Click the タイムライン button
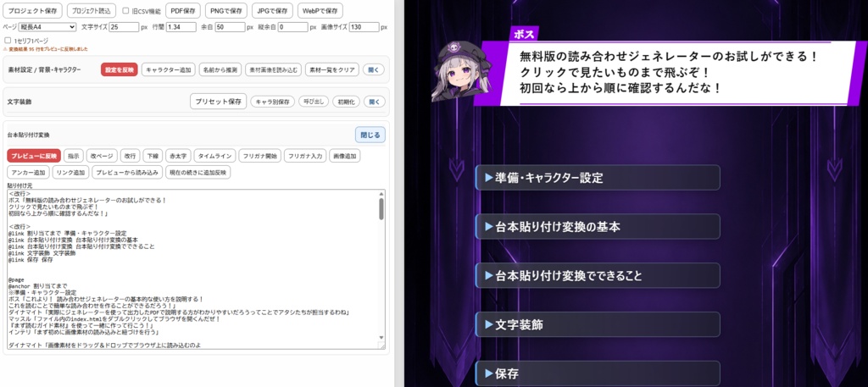Screen dimensions: 868x387 click(x=215, y=156)
